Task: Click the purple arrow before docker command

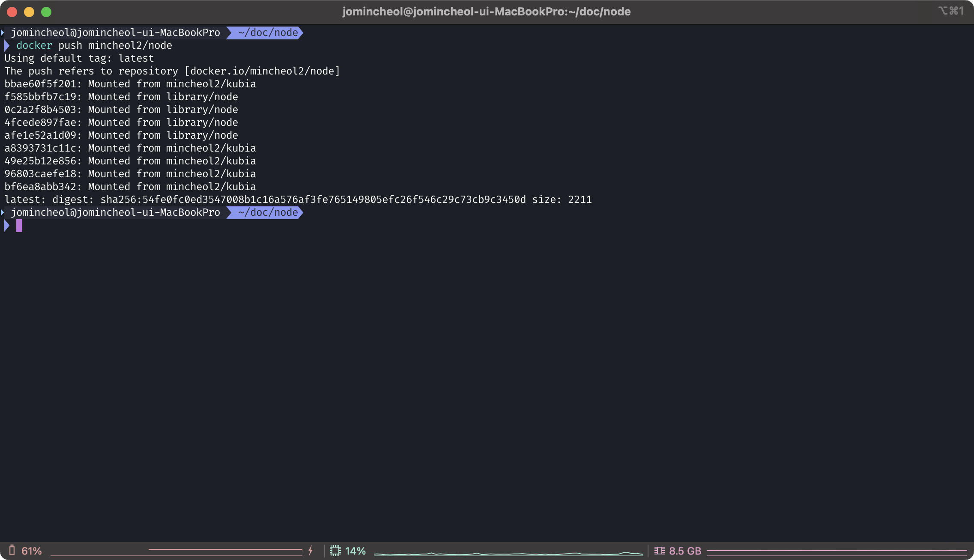Action: click(7, 45)
